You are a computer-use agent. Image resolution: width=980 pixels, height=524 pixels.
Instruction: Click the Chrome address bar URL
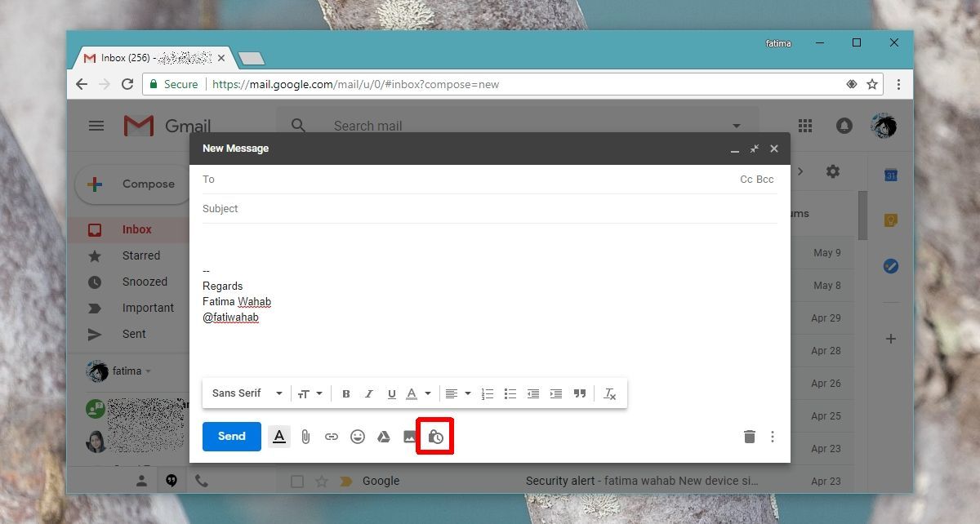pos(355,84)
